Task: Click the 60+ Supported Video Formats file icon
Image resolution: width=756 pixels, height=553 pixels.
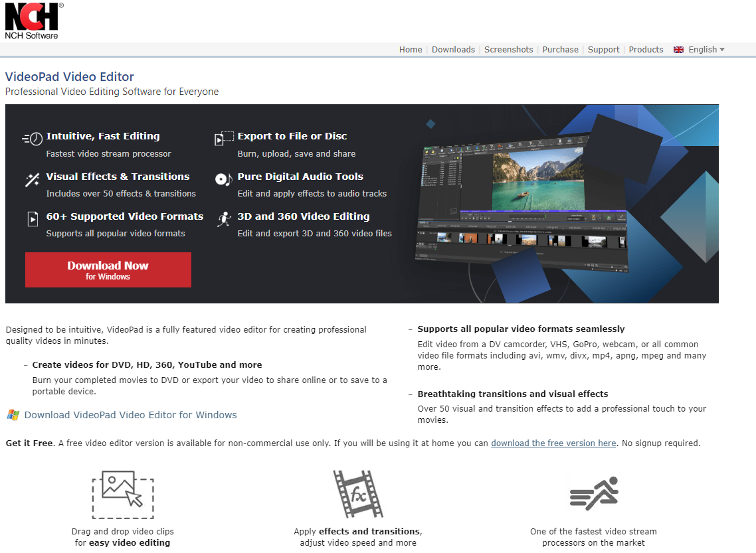Action: pos(33,219)
